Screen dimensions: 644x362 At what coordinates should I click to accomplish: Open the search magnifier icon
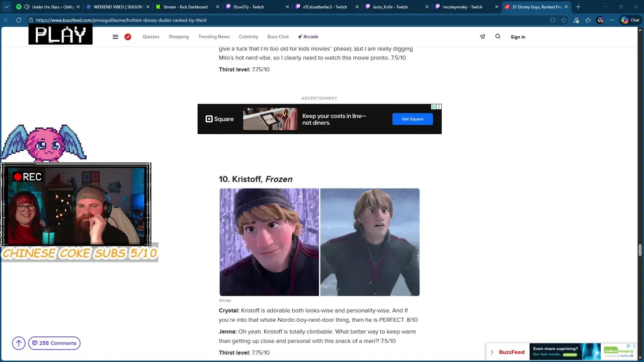click(x=498, y=36)
